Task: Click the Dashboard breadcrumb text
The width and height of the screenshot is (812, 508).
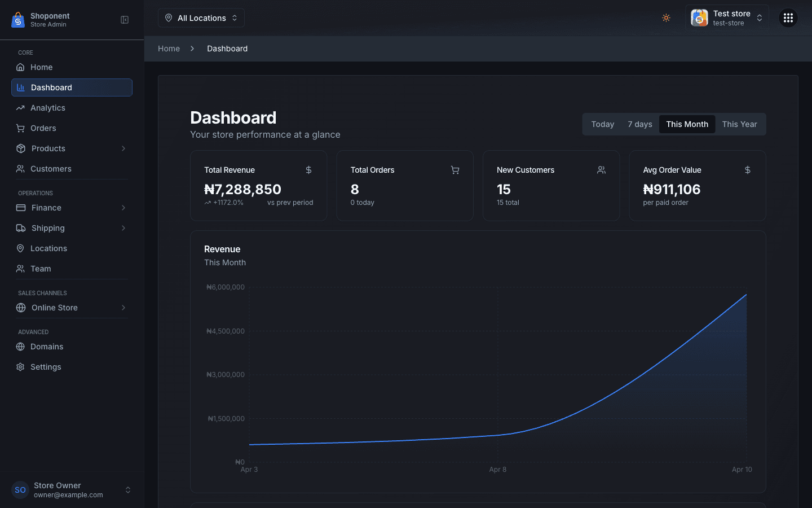Action: (x=227, y=49)
